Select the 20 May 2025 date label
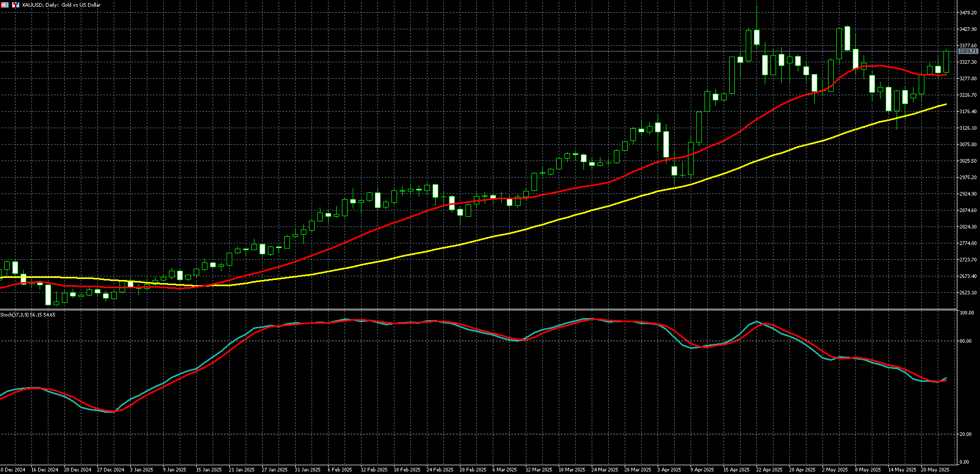The width and height of the screenshot is (980, 474). coord(935,470)
